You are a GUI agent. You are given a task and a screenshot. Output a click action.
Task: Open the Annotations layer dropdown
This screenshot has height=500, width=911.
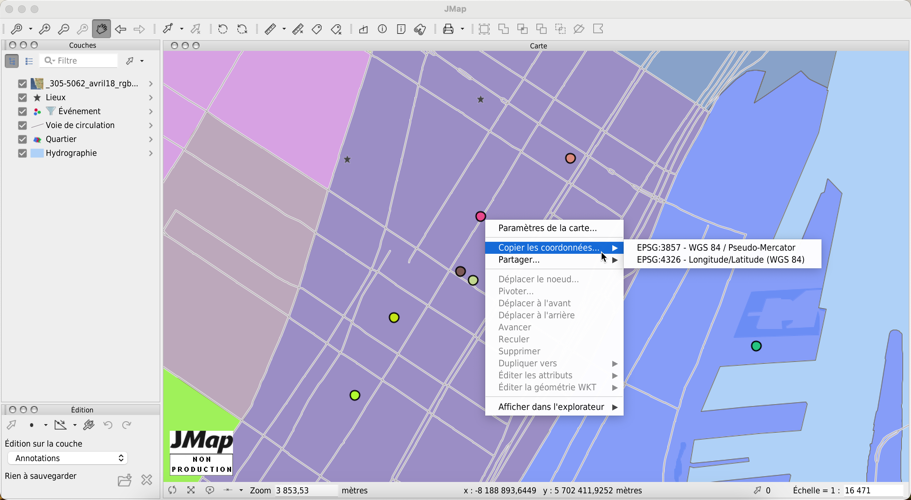[67, 458]
